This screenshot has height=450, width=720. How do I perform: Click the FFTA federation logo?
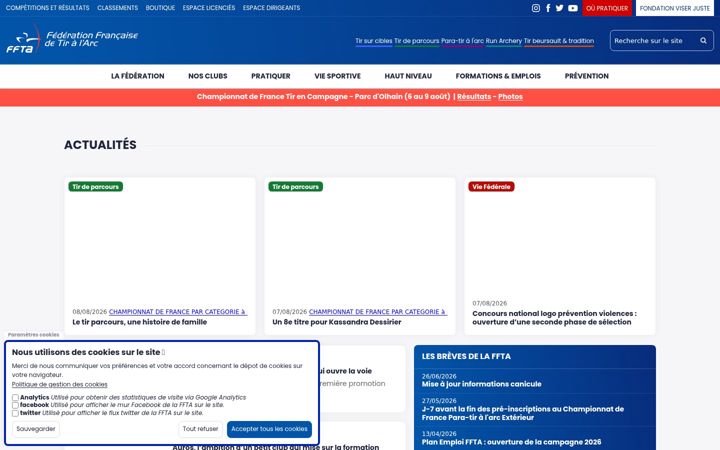(72, 40)
